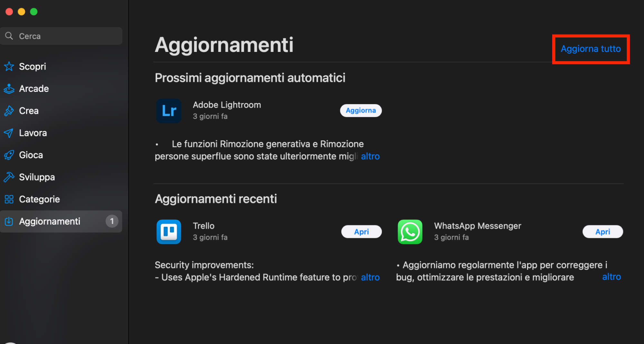Click the Crea paintbrush icon

[x=9, y=111]
